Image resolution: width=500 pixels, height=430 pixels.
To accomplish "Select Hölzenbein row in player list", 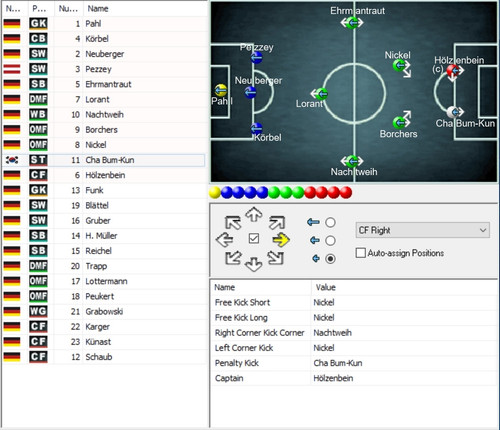I will click(104, 175).
